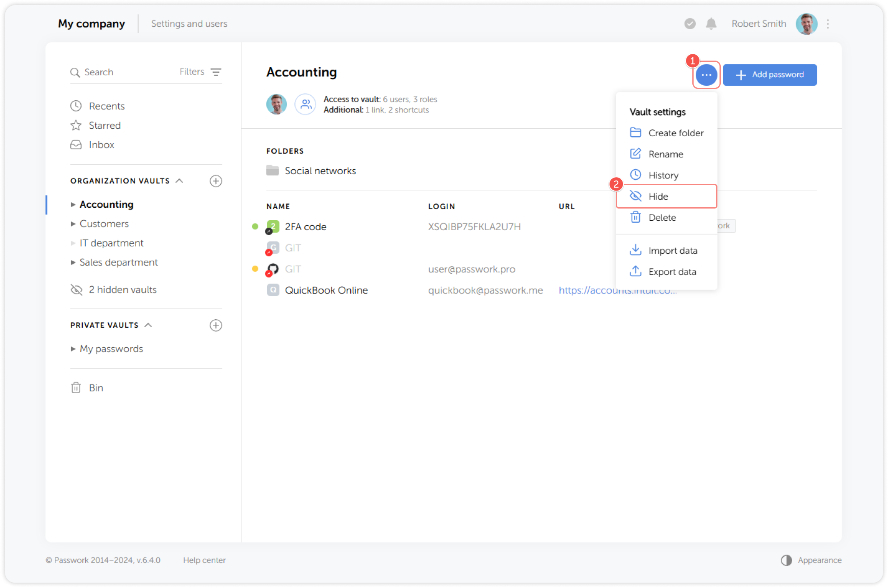888x588 pixels.
Task: Open the notifications bell
Action: 711,24
